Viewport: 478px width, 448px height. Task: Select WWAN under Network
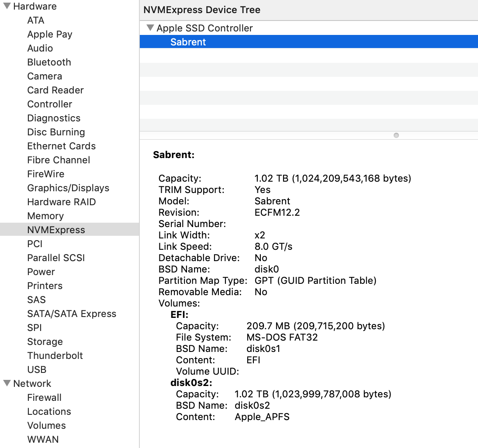point(43,439)
